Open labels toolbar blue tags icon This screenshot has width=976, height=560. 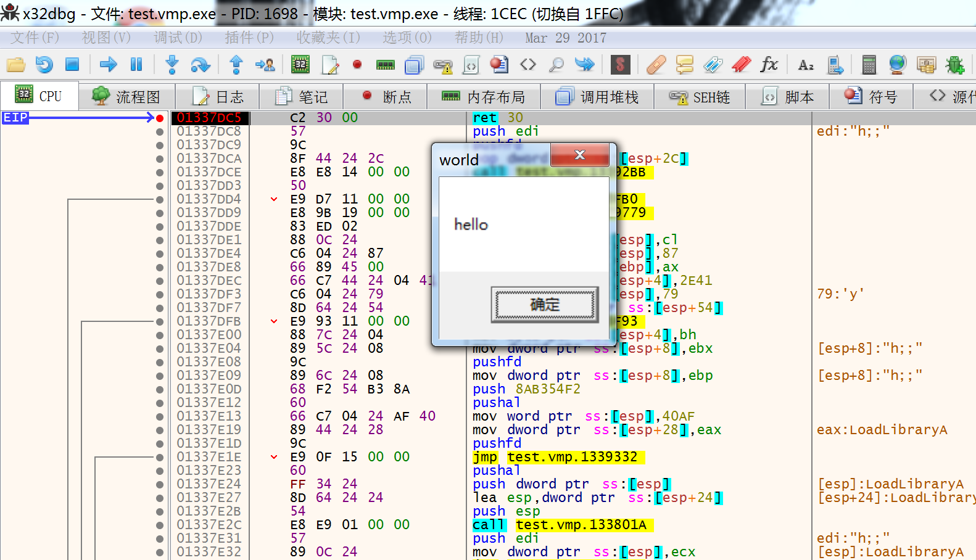(713, 64)
